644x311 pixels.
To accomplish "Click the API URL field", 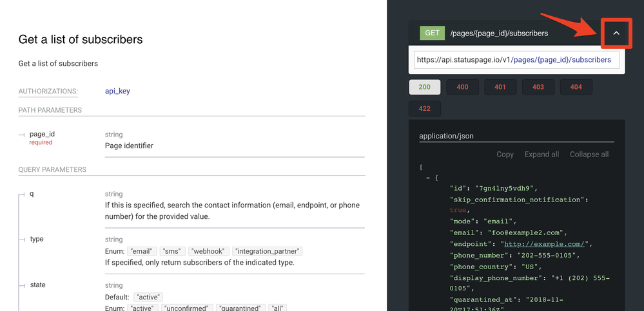I will [x=516, y=60].
